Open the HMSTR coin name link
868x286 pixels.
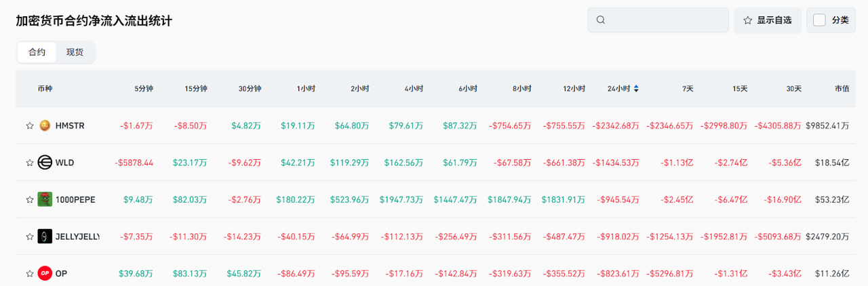coord(70,125)
